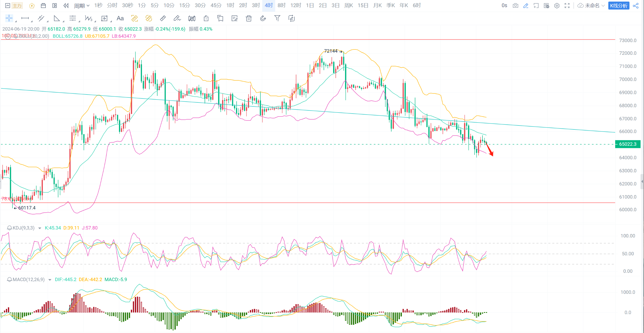Click the edit note icon

[234, 18]
